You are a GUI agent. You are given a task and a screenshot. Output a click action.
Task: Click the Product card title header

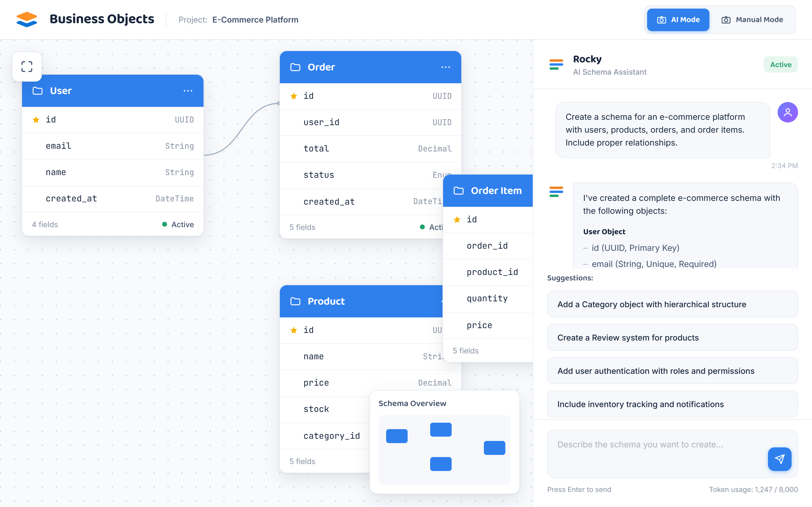pyautogui.click(x=361, y=301)
